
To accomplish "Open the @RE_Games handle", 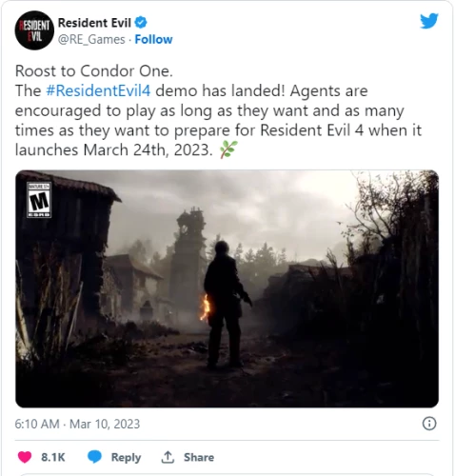I will pyautogui.click(x=91, y=39).
